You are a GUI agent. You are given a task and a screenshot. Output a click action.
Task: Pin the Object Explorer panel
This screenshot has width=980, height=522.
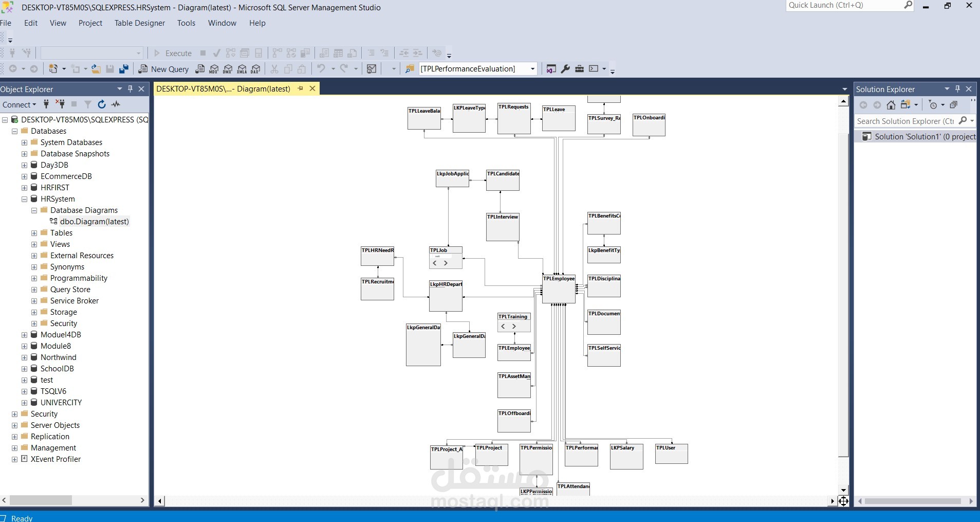click(131, 89)
